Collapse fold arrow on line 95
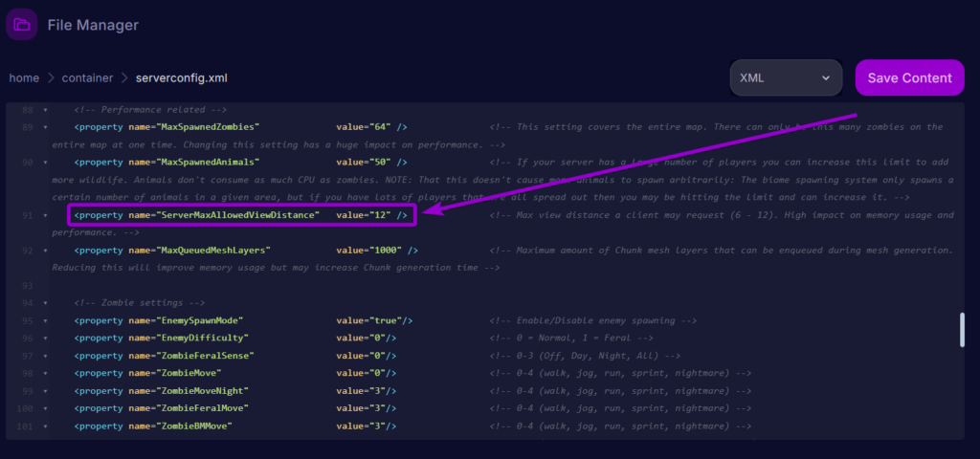980x459 pixels. (x=45, y=321)
